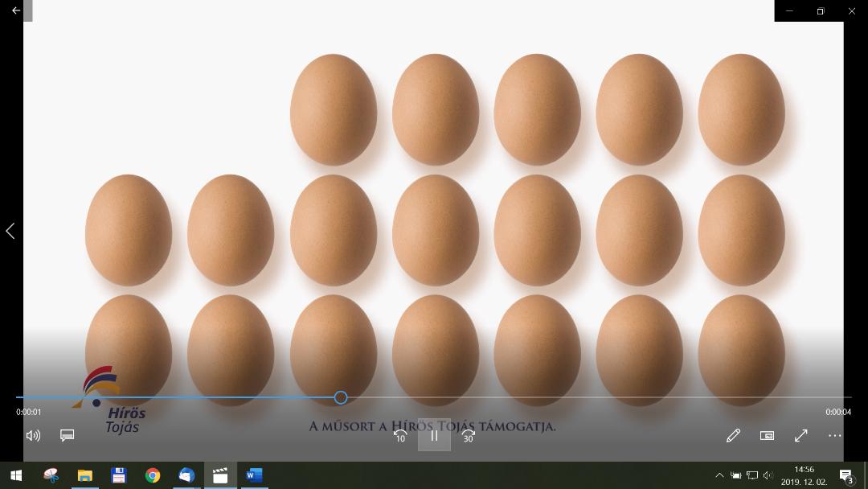The width and height of the screenshot is (868, 489).
Task: Open the Action Center notifications
Action: pyautogui.click(x=846, y=475)
